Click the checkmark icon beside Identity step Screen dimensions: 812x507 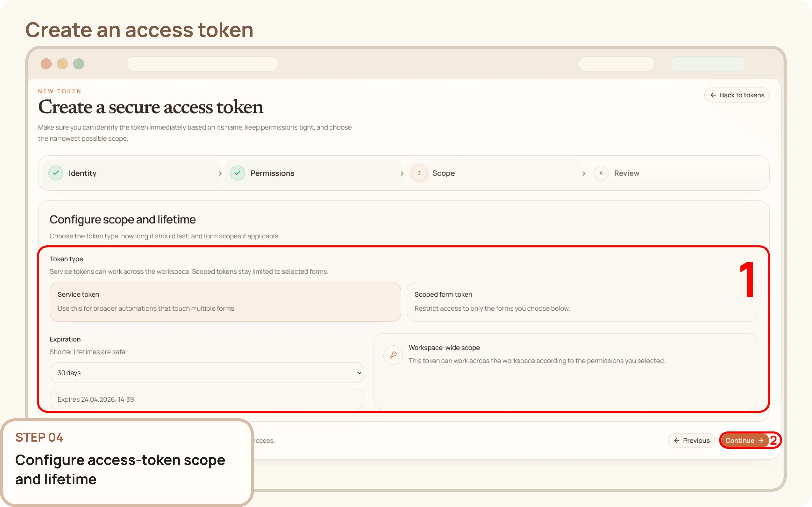click(x=56, y=173)
